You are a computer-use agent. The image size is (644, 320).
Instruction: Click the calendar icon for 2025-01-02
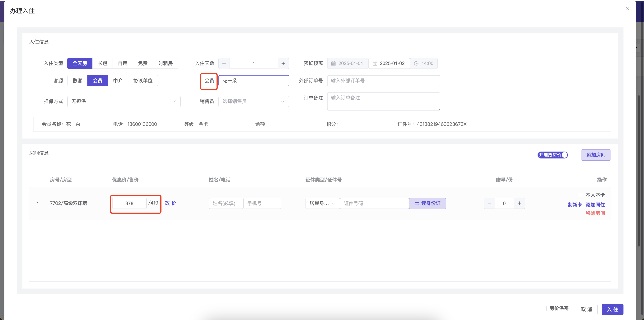click(x=375, y=64)
